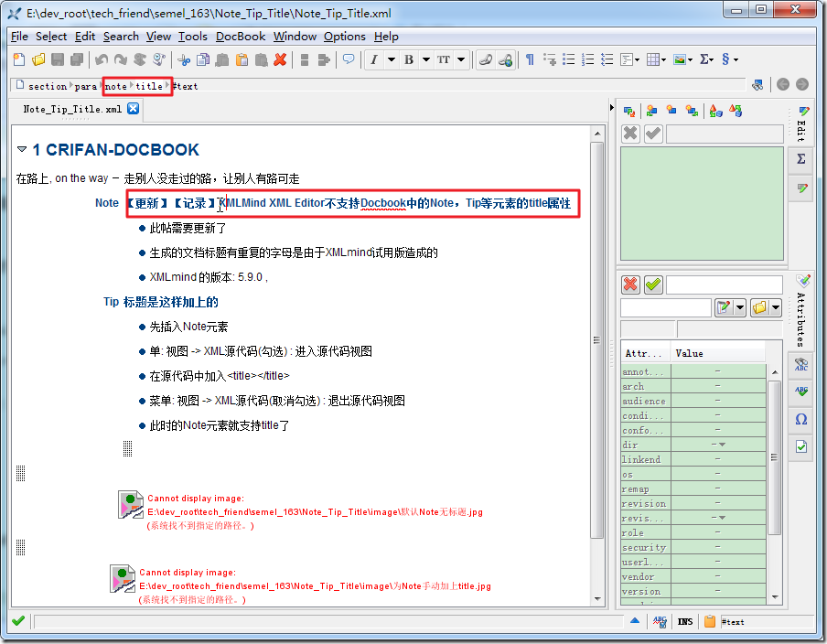This screenshot has width=827, height=644.
Task: Click the Replace element icon in Edit panel
Action: click(x=629, y=112)
